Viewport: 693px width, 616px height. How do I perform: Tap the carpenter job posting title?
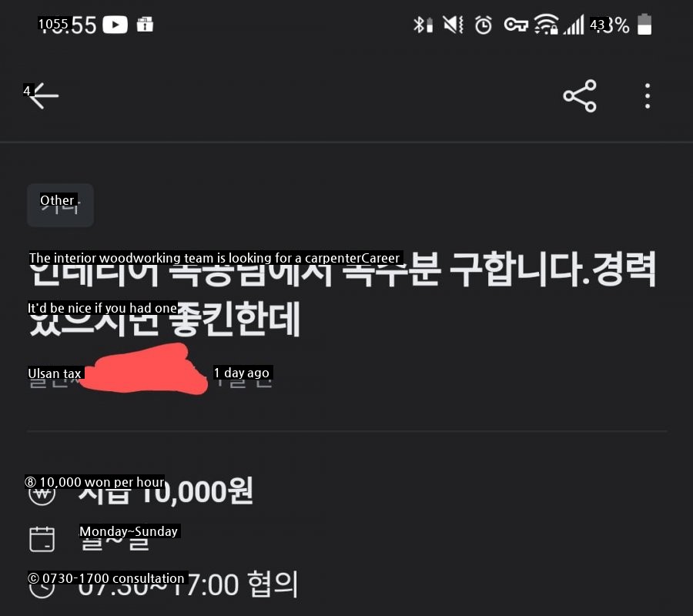coord(342,293)
